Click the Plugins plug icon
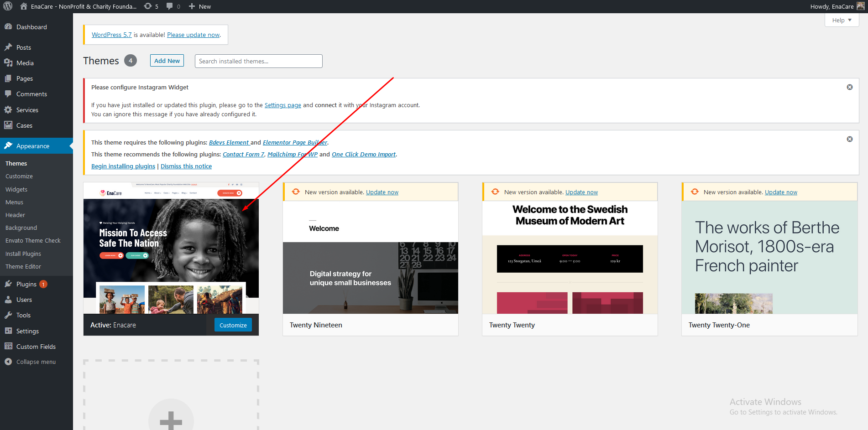The image size is (868, 430). point(8,284)
